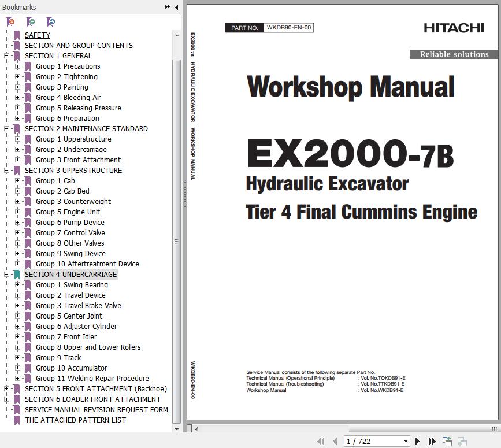The image size is (501, 448).
Task: Go to the next page
Action: (417, 441)
